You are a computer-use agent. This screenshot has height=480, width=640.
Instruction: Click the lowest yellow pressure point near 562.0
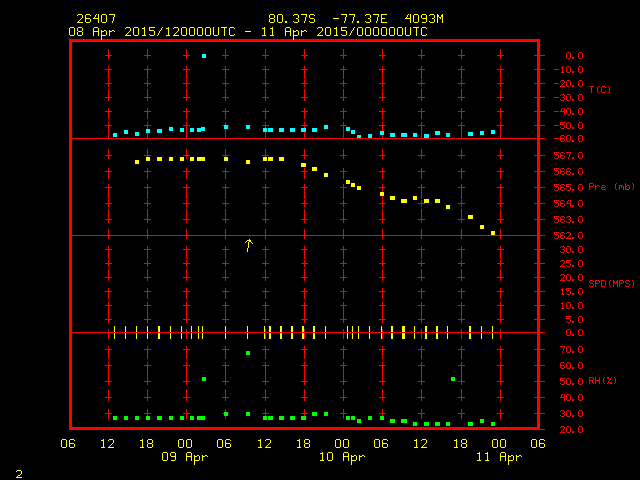493,233
